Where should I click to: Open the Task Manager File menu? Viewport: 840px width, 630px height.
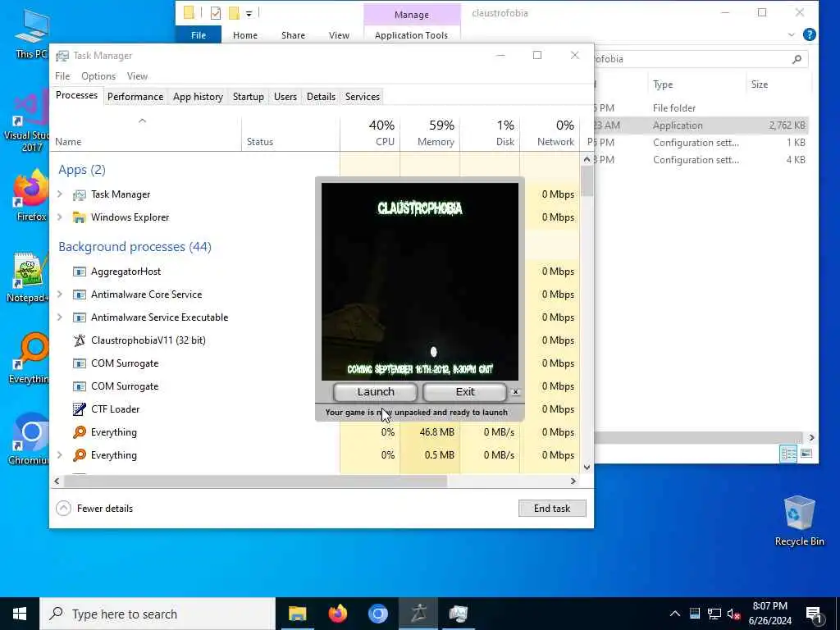62,76
